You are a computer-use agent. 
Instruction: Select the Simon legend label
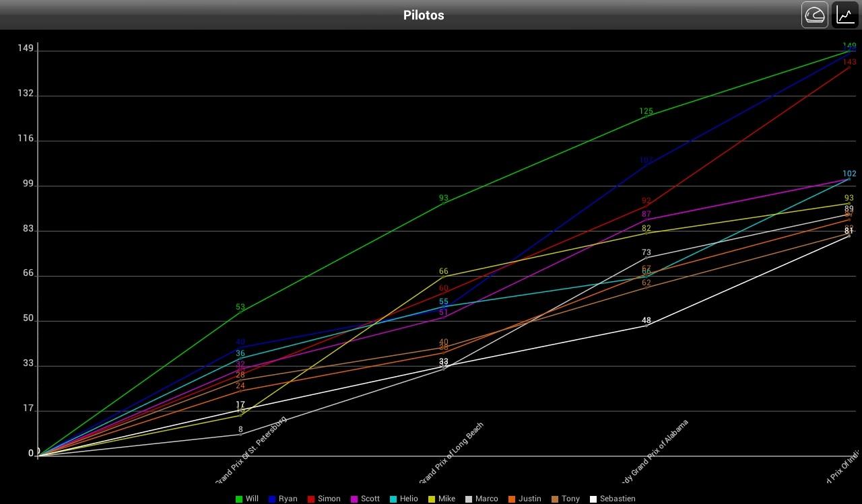click(x=329, y=499)
